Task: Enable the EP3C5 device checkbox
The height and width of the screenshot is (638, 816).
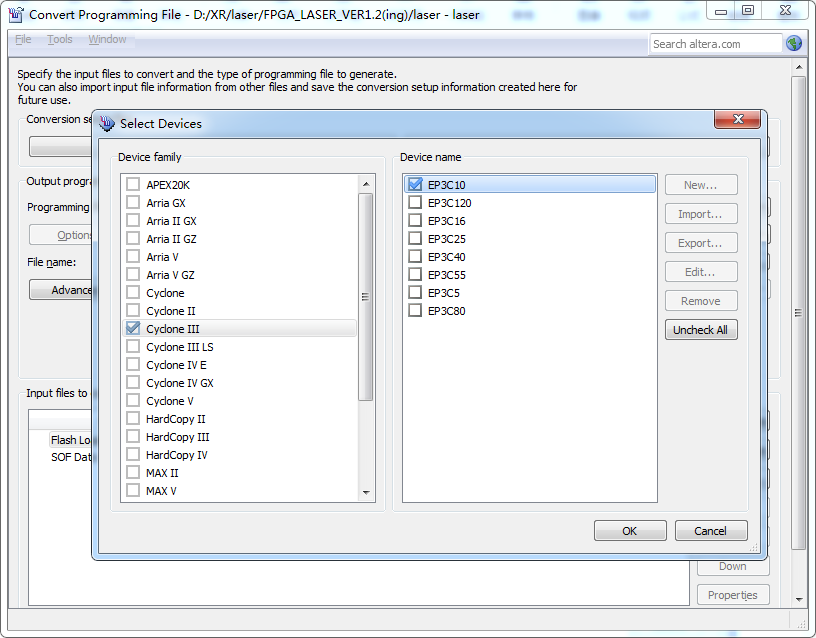Action: 415,292
